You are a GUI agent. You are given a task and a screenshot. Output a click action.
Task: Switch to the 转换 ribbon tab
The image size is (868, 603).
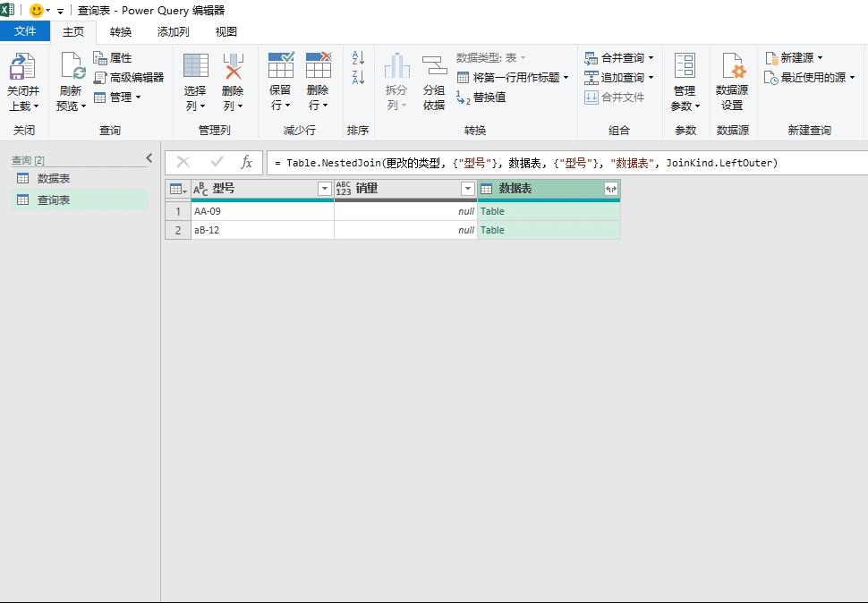click(120, 31)
